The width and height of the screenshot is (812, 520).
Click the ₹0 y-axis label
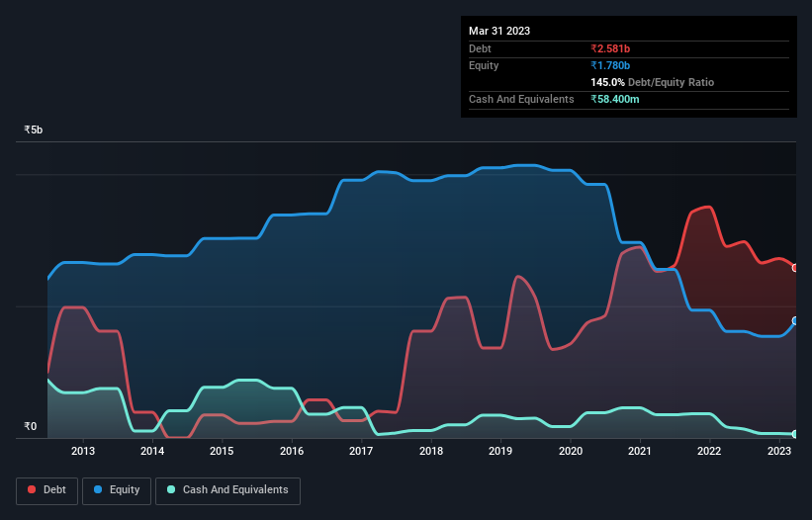coord(30,426)
